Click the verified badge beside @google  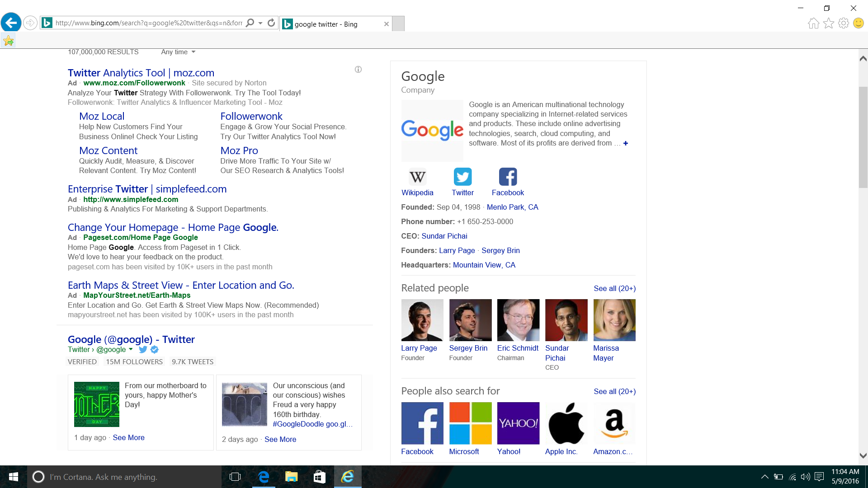155,349
